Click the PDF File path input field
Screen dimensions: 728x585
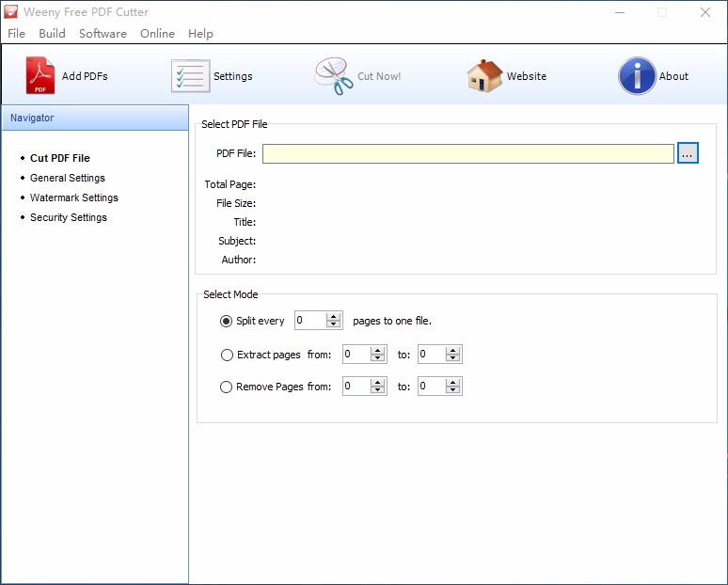point(468,153)
